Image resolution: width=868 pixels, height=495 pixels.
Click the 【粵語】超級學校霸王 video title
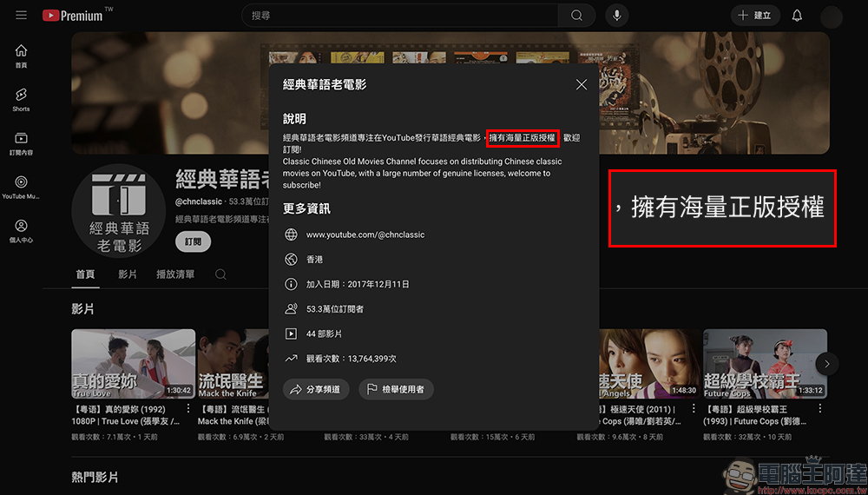755,415
